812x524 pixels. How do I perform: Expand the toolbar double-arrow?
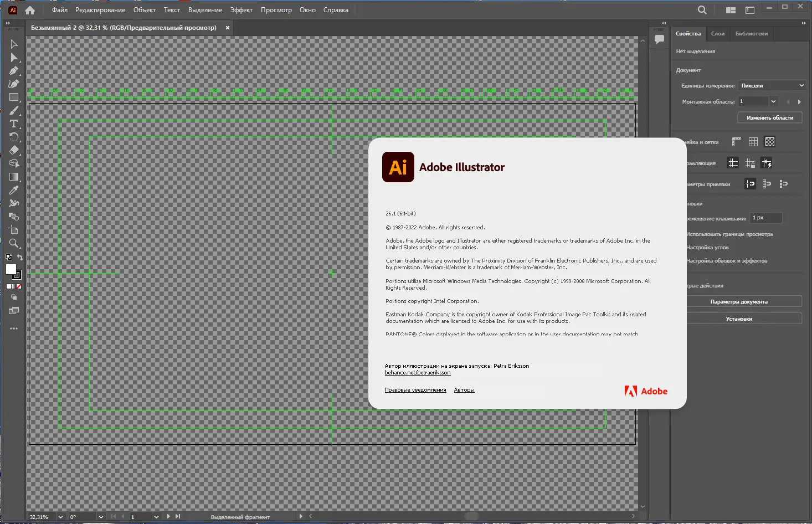point(8,23)
